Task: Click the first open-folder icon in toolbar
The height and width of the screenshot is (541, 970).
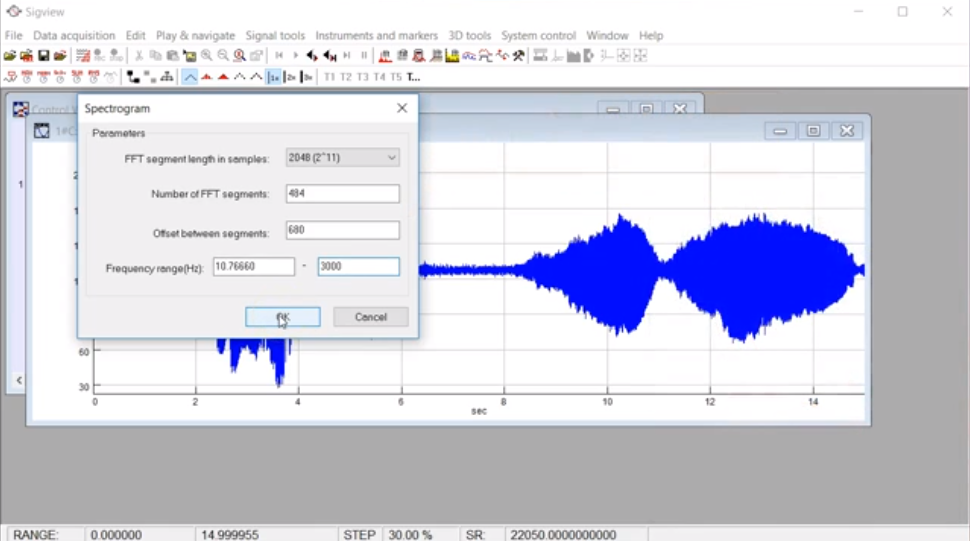Action: click(x=10, y=56)
